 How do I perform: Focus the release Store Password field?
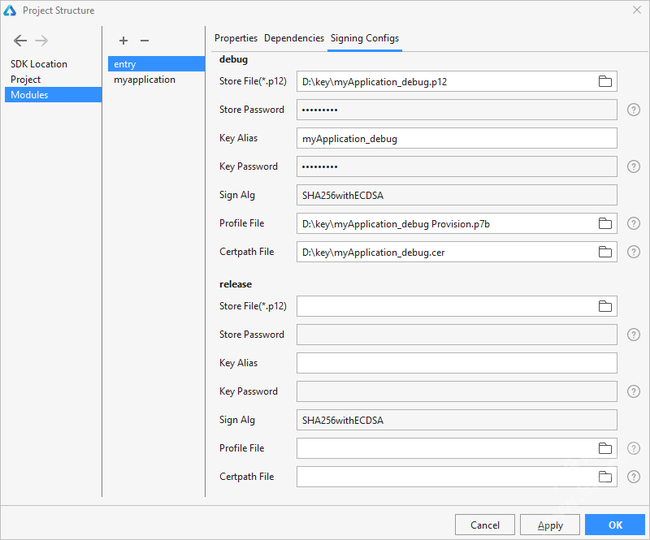point(456,334)
